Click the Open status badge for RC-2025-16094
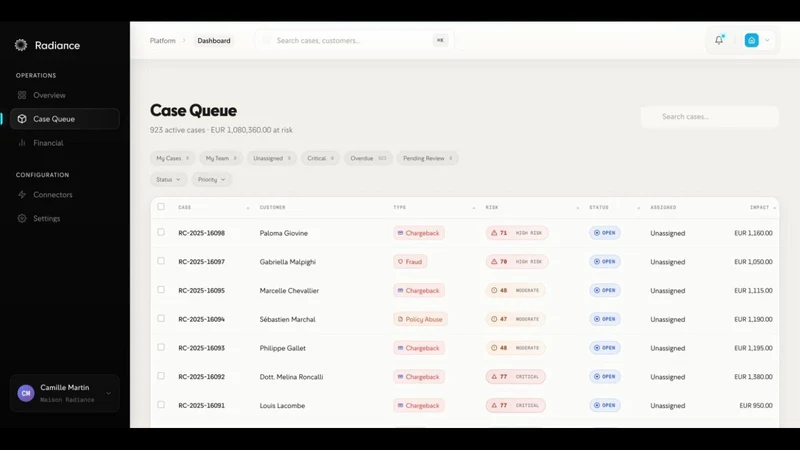Image resolution: width=800 pixels, height=450 pixels. pyautogui.click(x=605, y=319)
